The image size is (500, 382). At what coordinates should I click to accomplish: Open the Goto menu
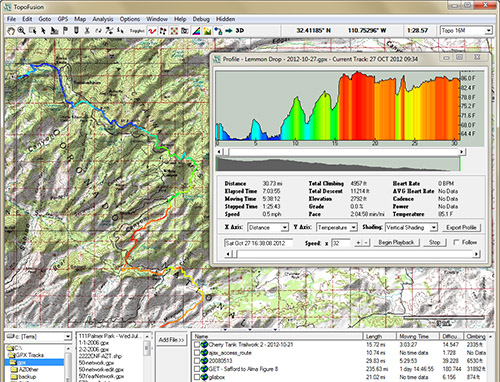pyautogui.click(x=45, y=19)
